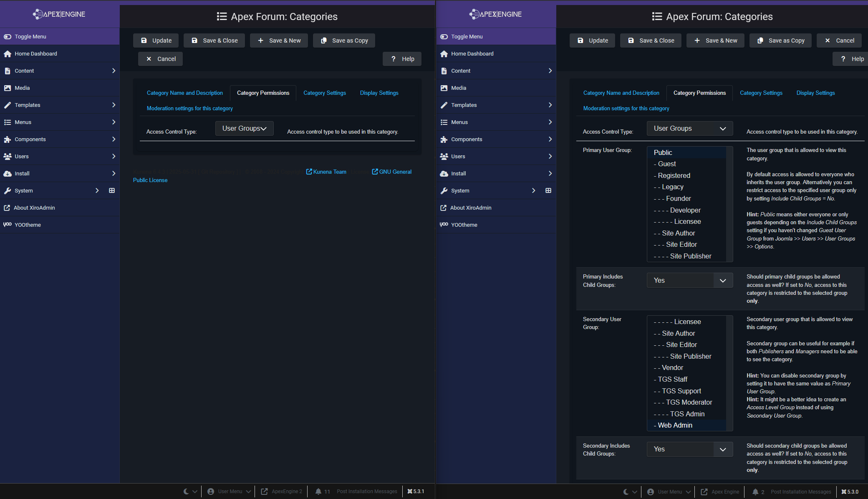Expand Templates submenu in right window

point(550,105)
